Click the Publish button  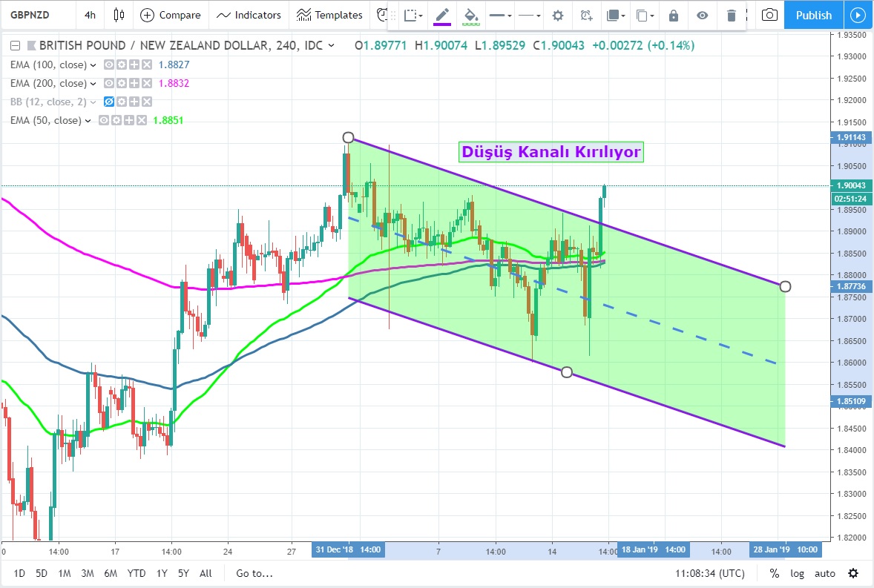click(x=813, y=15)
